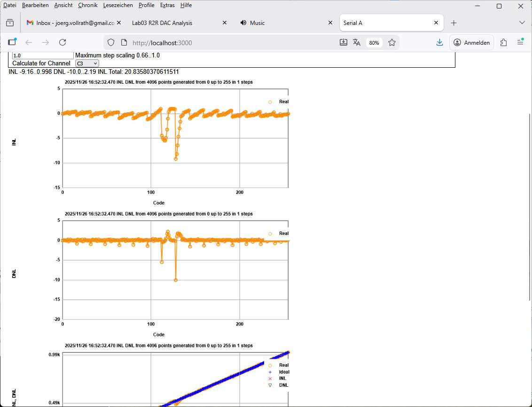
Task: Expand the list all tabs chevron
Action: point(522,23)
